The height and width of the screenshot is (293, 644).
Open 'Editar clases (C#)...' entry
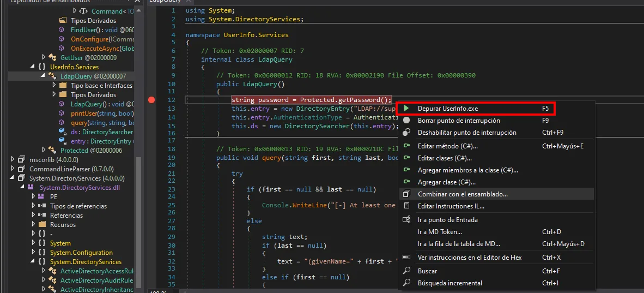coord(496,158)
